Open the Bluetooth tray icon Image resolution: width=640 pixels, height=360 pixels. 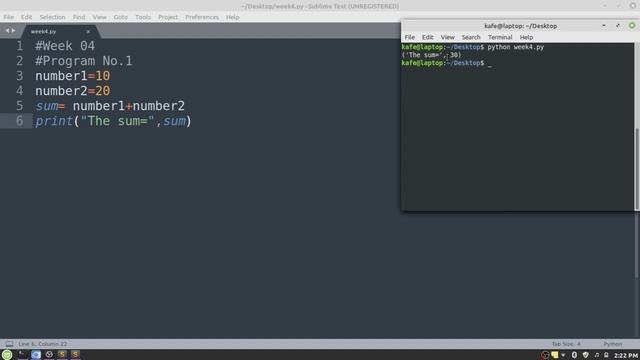[574, 355]
